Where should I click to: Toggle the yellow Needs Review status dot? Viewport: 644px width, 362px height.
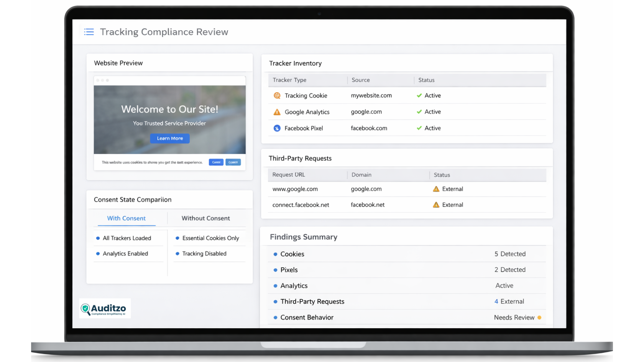coord(540,318)
